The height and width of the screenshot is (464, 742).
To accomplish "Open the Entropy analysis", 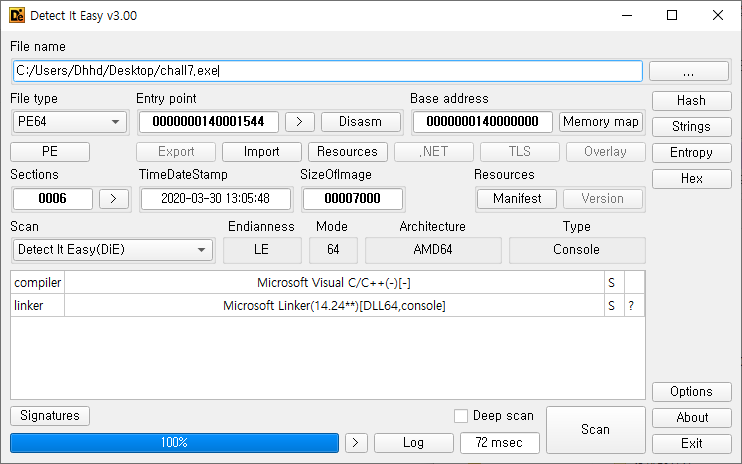I will point(691,153).
